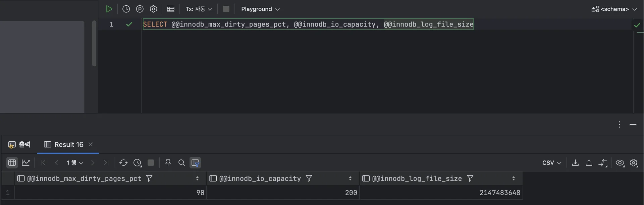Open the query history clock icon
The height and width of the screenshot is (205, 644).
tap(126, 9)
